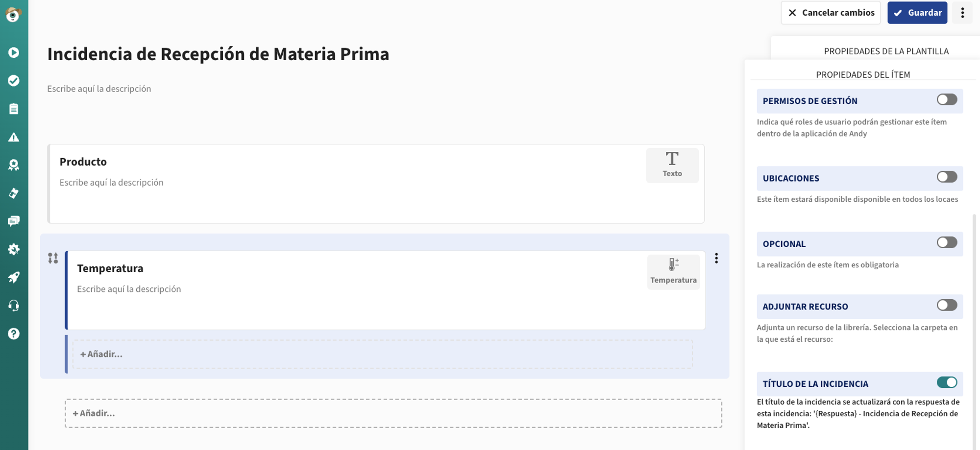
Task: Open the settings gear sidebar icon
Action: click(x=14, y=249)
